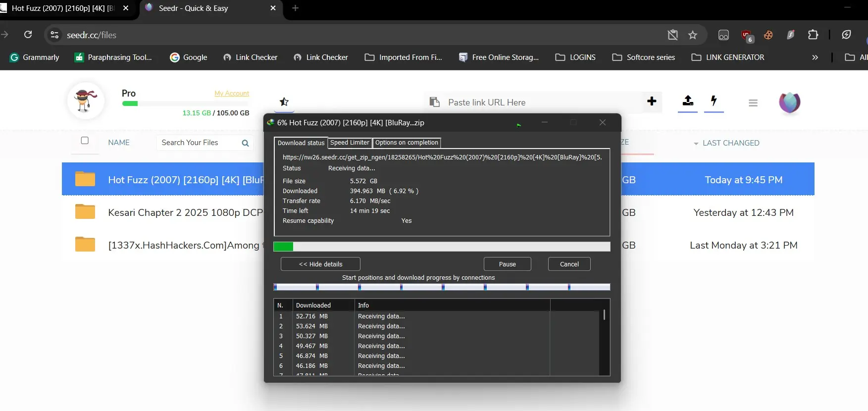Bookmark this page with the star icon

(693, 35)
